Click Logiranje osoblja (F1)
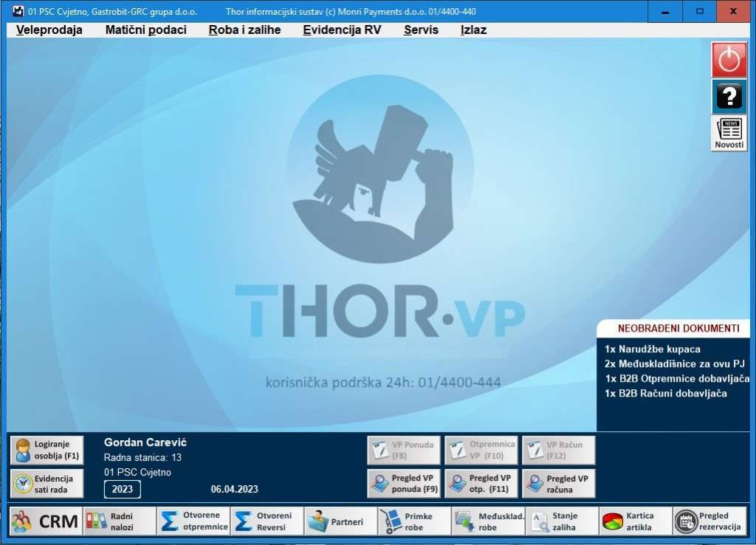This screenshot has width=756, height=545. 47,450
